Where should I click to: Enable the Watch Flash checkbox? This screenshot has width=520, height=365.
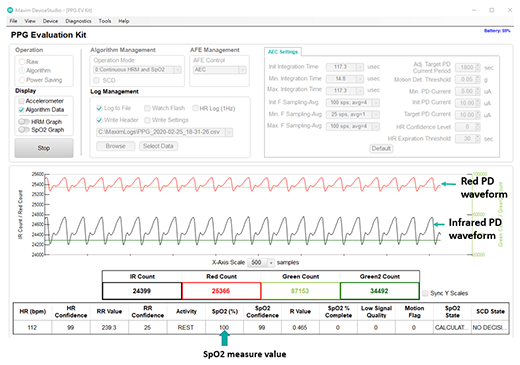(x=147, y=108)
